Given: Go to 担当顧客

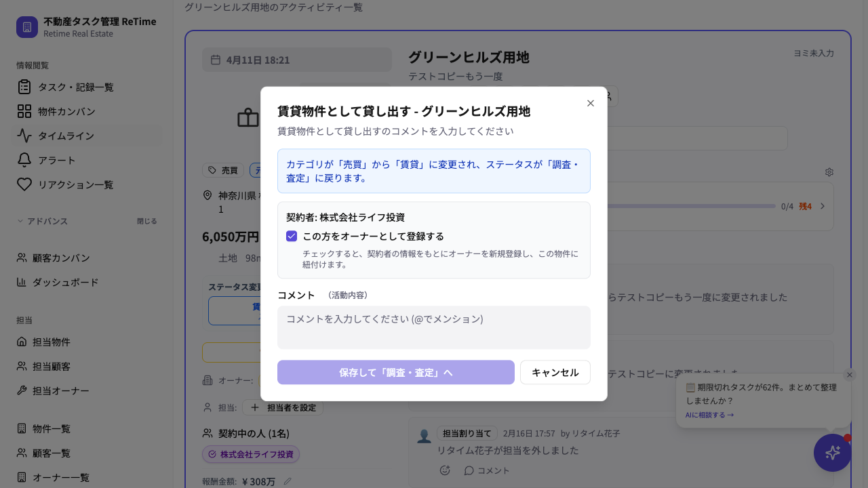Looking at the screenshot, I should tap(87, 366).
